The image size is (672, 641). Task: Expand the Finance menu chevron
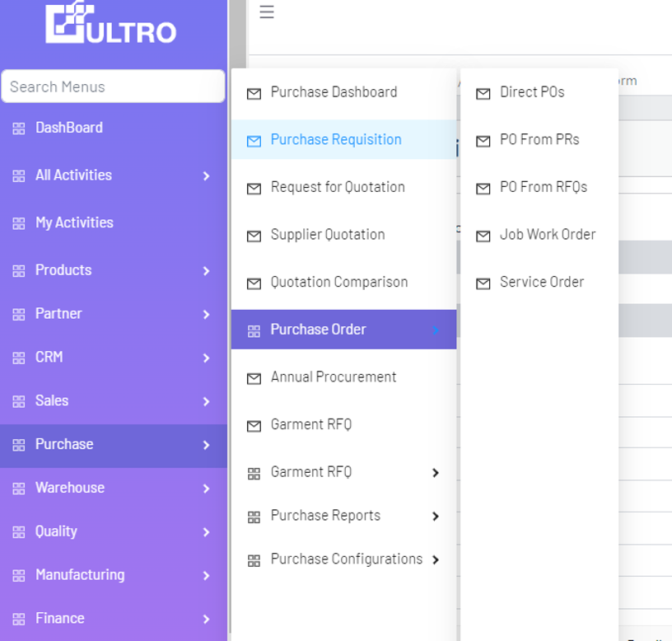click(206, 619)
